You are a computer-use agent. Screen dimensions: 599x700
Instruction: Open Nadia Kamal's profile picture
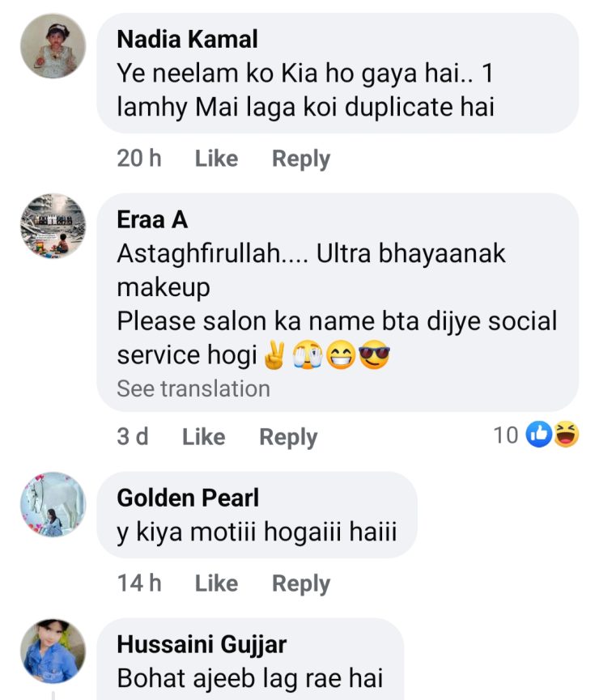pos(53,46)
